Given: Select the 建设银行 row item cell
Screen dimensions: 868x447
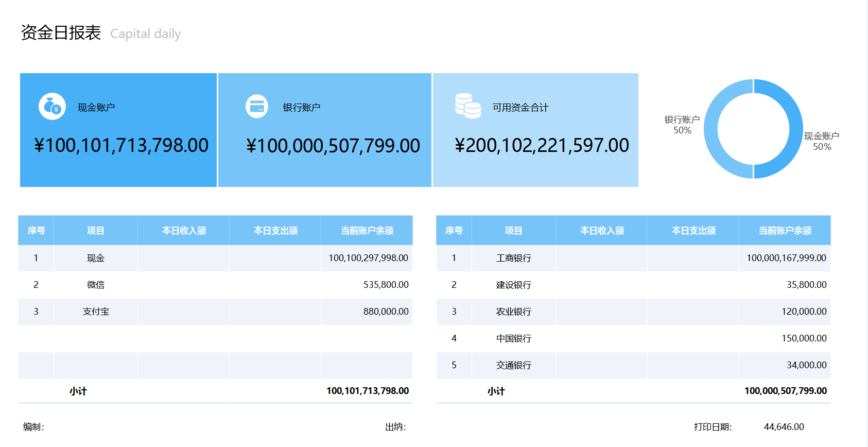Looking at the screenshot, I should pos(514,285).
